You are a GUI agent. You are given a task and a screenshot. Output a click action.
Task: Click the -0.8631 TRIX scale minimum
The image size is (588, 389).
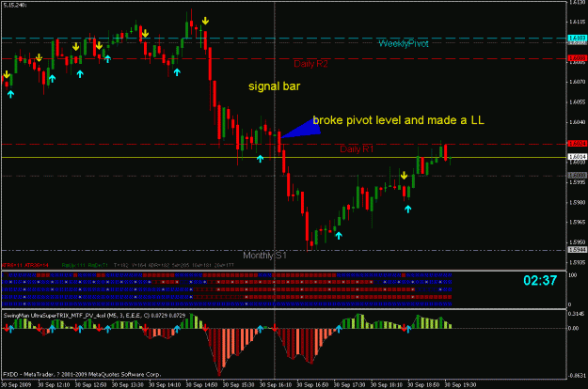[x=577, y=375]
